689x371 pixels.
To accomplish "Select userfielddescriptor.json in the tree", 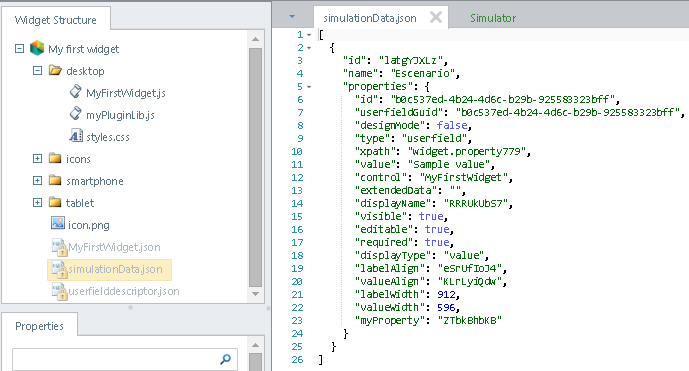I will [124, 291].
